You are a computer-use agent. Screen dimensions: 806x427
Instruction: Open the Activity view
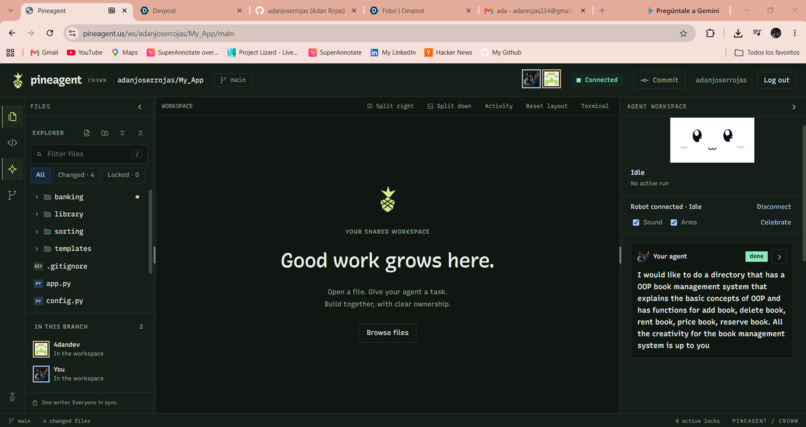(499, 106)
